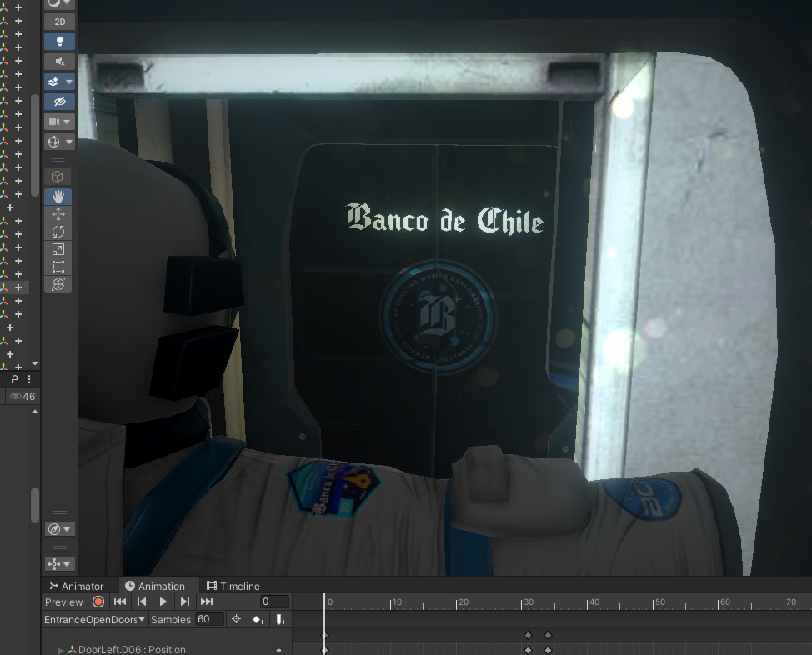The image size is (812, 655).
Task: Click DoorLeft.006 keyframe near frame 30
Action: click(529, 650)
